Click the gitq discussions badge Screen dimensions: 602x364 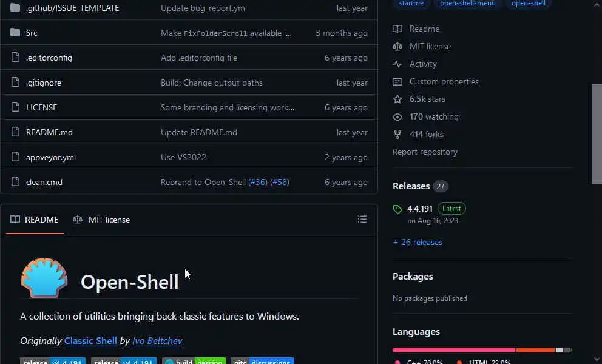(262, 362)
